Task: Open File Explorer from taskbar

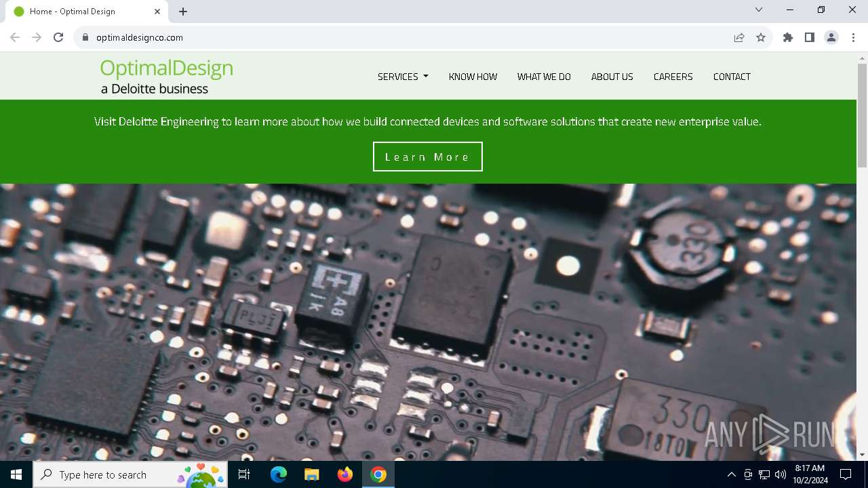Action: point(311,474)
